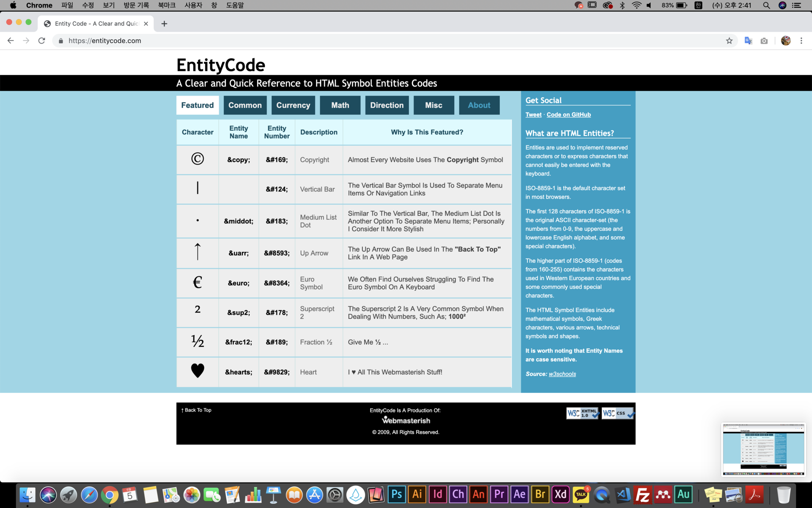The width and height of the screenshot is (812, 508).
Task: Select the Math entities tab
Action: click(x=340, y=105)
